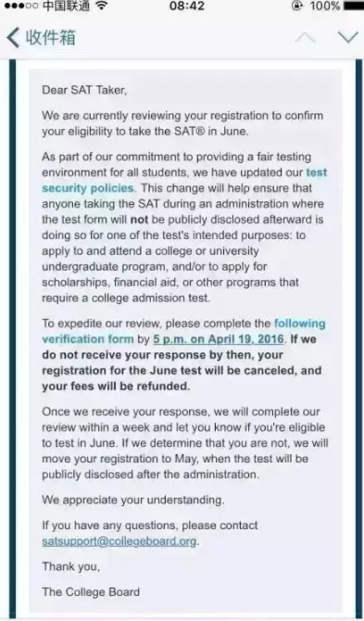
Task: Open the security policies link
Action: 88,188
